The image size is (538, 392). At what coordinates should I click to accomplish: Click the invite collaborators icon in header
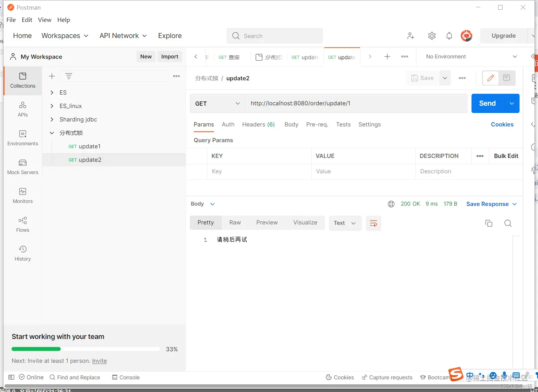[411, 36]
